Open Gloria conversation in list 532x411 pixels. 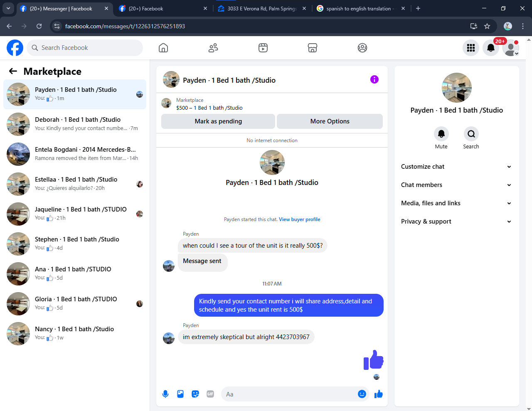click(75, 304)
